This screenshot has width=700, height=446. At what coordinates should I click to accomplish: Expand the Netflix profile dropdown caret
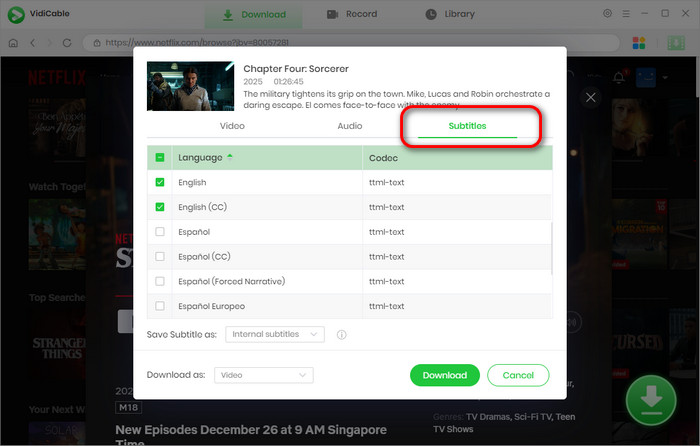click(665, 77)
